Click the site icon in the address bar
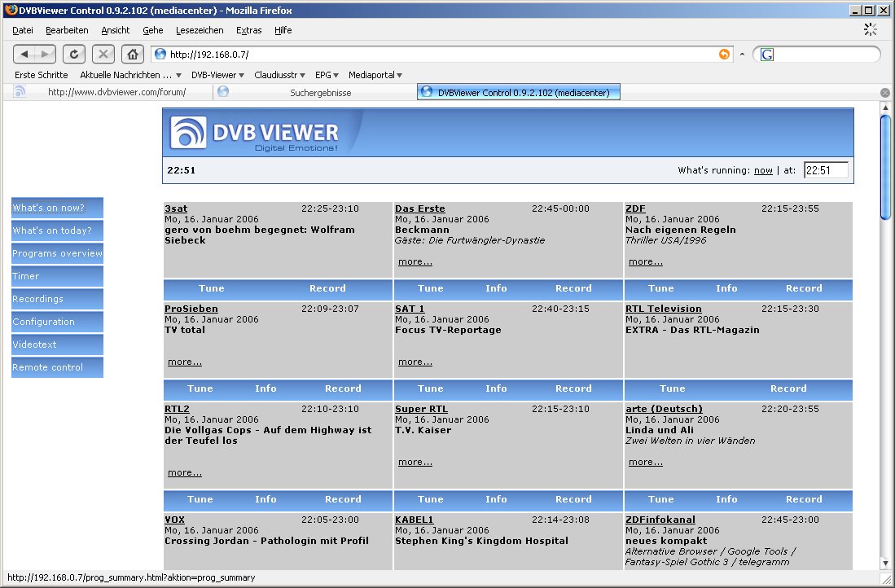This screenshot has width=895, height=588. [x=160, y=55]
